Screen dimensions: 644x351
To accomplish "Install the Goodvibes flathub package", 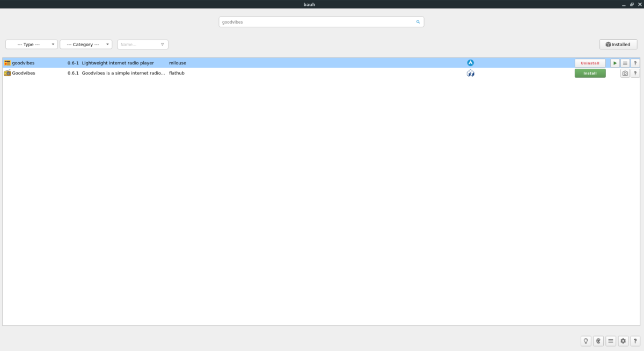I will point(590,74).
